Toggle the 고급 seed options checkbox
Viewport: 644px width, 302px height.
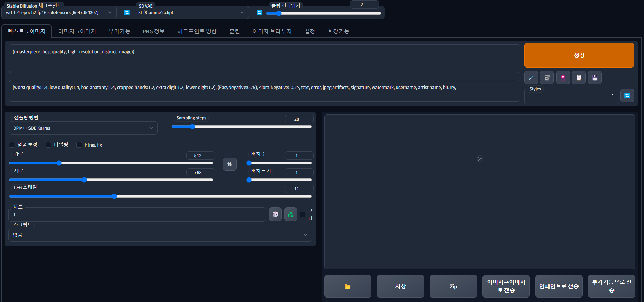click(x=302, y=214)
